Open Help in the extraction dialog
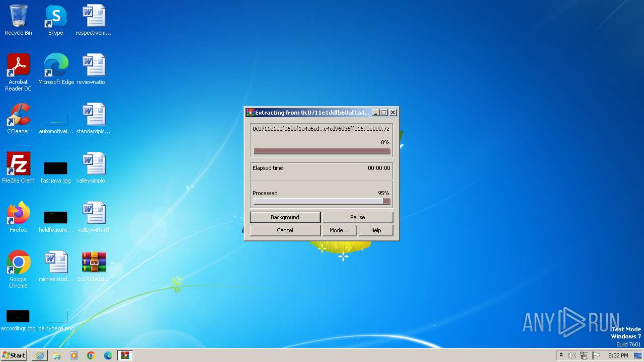The image size is (644, 362). (x=375, y=230)
